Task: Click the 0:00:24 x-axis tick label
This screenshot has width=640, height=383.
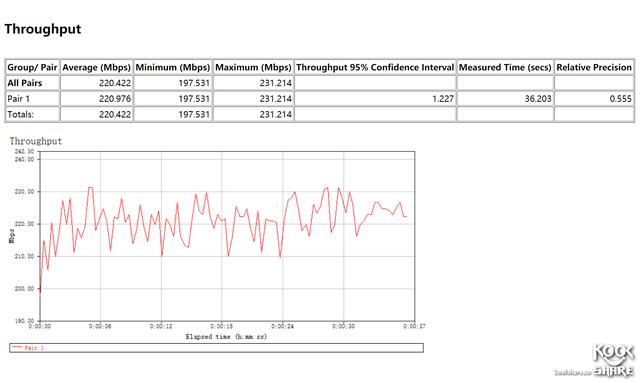Action: [282, 326]
